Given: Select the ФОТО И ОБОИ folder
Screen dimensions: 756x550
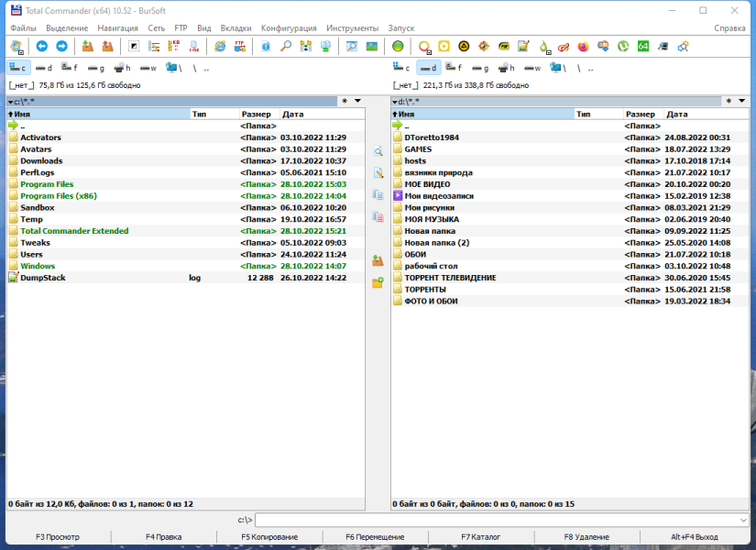Looking at the screenshot, I should [570, 302].
